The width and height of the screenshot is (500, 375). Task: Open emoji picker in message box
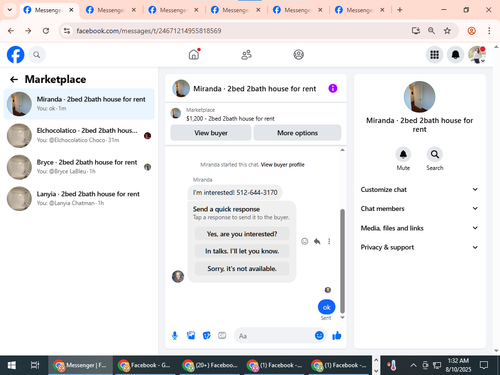tap(319, 336)
